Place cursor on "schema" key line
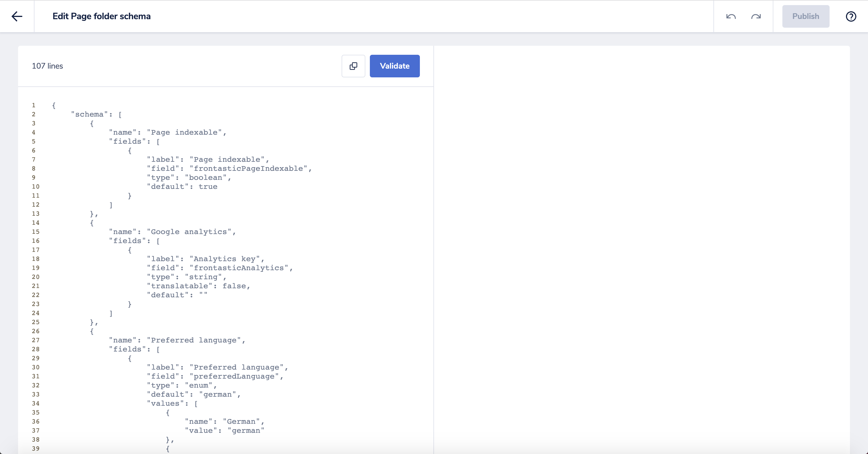868x454 pixels. pos(89,115)
